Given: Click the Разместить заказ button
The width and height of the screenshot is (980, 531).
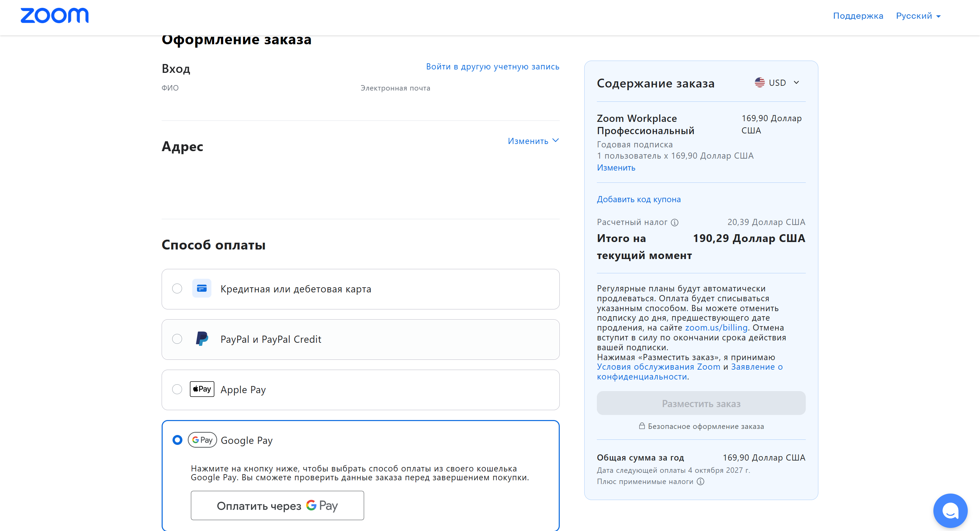Looking at the screenshot, I should pos(701,403).
